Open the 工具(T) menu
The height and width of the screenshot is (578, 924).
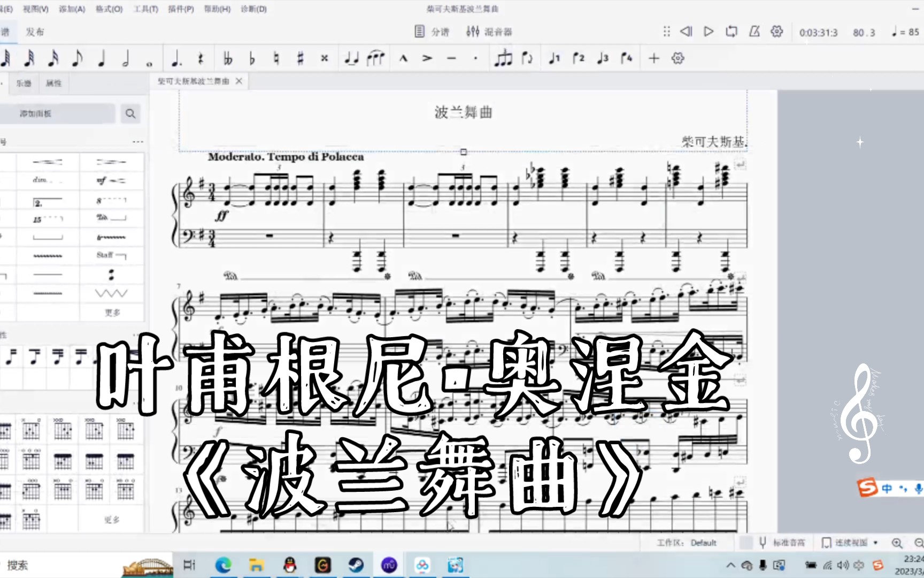(x=145, y=9)
